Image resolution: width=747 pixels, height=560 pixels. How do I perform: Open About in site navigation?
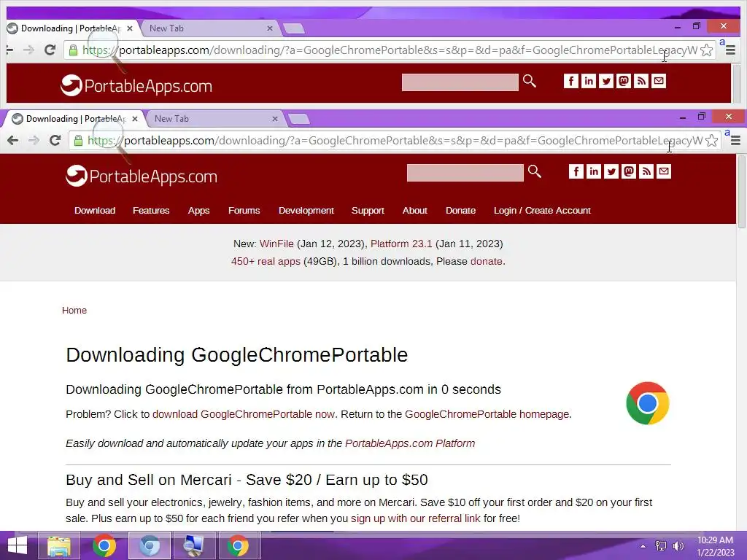[415, 211]
